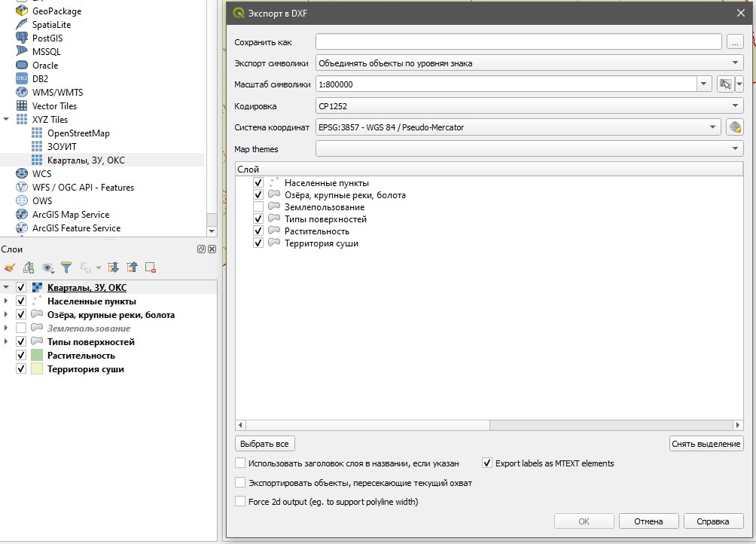Open the select CRS globe icon
The image size is (756, 544).
point(735,127)
